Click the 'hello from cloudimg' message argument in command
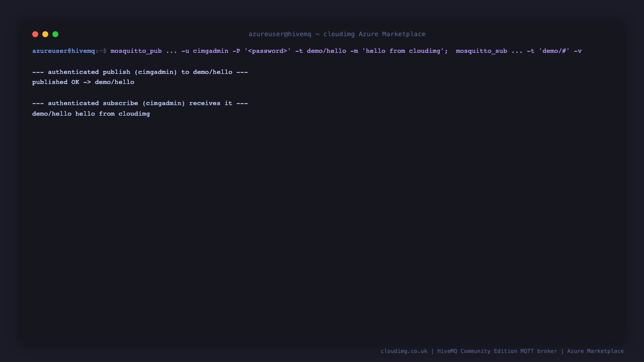This screenshot has width=644, height=362. click(403, 51)
